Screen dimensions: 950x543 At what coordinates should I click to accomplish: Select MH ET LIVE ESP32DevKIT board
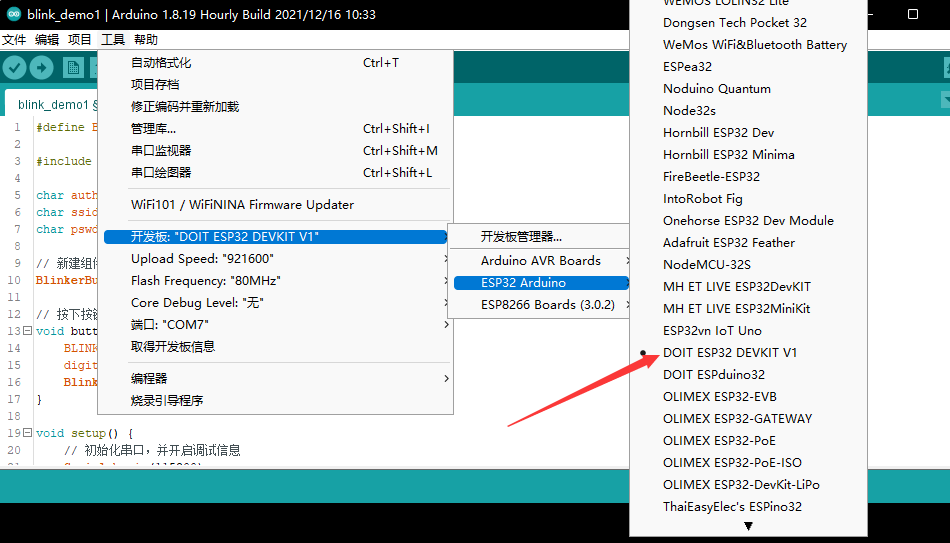748,287
